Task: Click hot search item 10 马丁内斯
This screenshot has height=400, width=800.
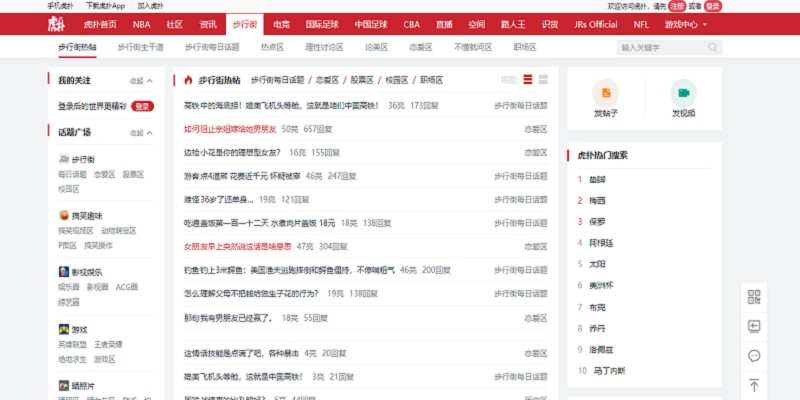Action: (609, 371)
